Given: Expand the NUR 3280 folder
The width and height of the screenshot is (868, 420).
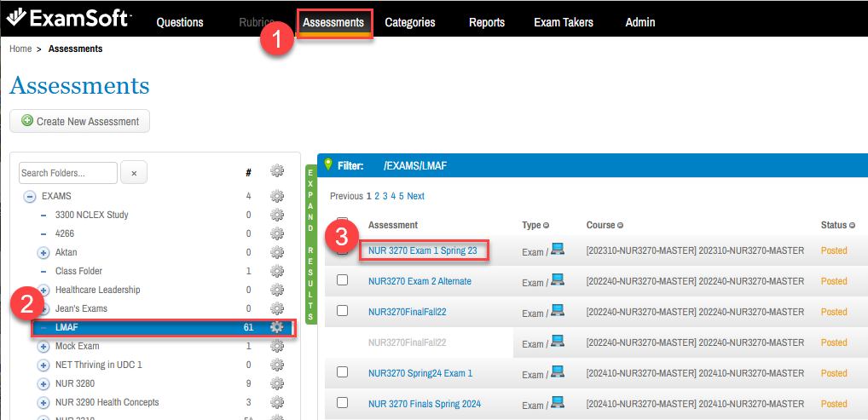Looking at the screenshot, I should pyautogui.click(x=43, y=383).
